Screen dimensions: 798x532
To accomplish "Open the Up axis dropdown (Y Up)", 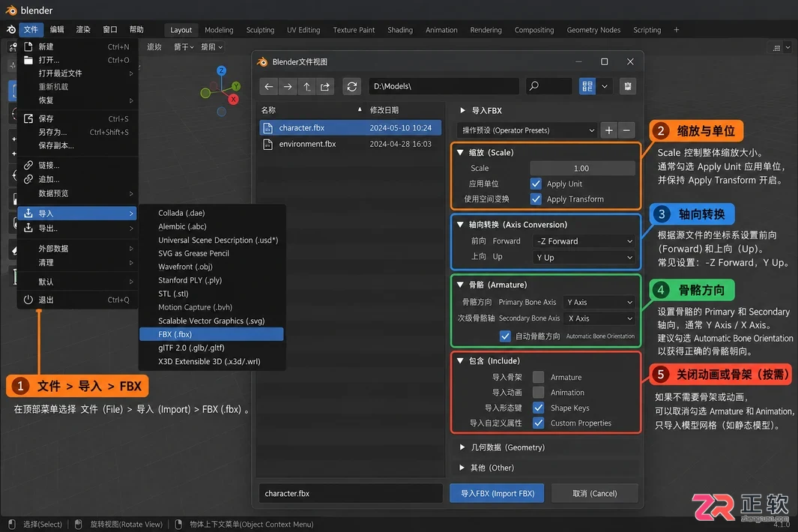I will (x=584, y=258).
